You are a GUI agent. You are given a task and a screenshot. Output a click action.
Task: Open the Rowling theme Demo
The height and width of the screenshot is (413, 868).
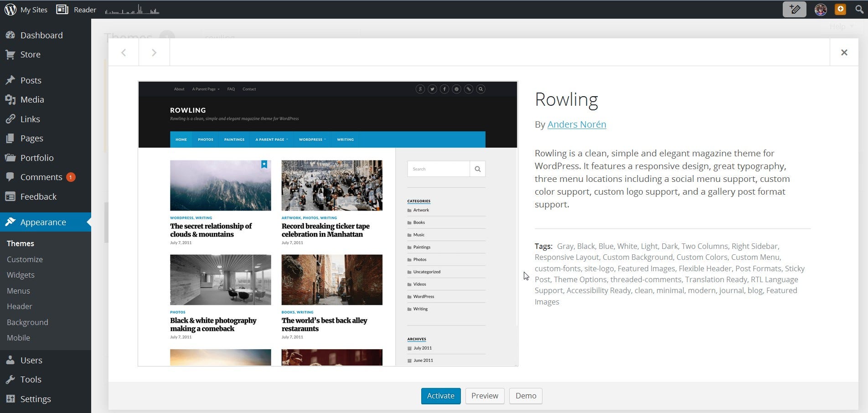(526, 396)
